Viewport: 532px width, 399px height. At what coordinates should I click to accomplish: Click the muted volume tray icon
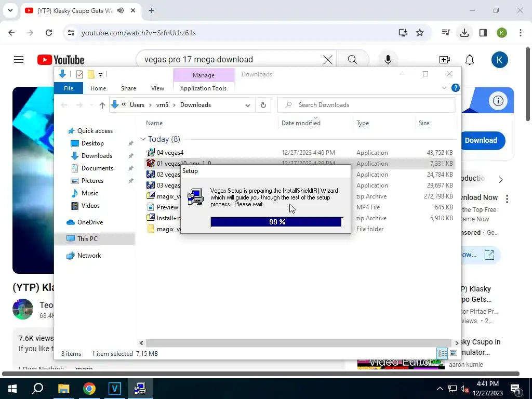464,389
